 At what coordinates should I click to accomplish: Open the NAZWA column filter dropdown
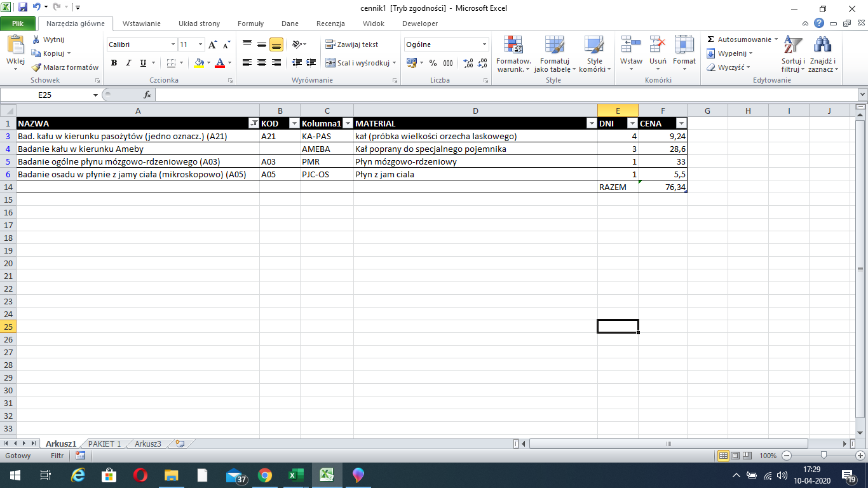pyautogui.click(x=254, y=124)
